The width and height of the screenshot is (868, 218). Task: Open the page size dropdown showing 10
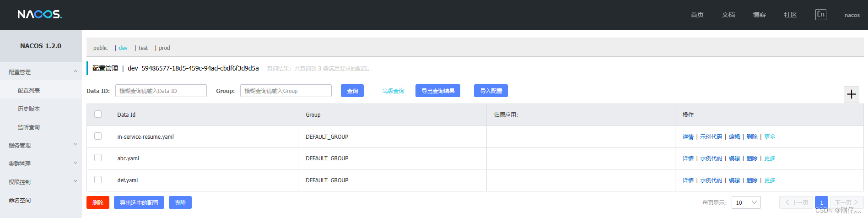746,202
